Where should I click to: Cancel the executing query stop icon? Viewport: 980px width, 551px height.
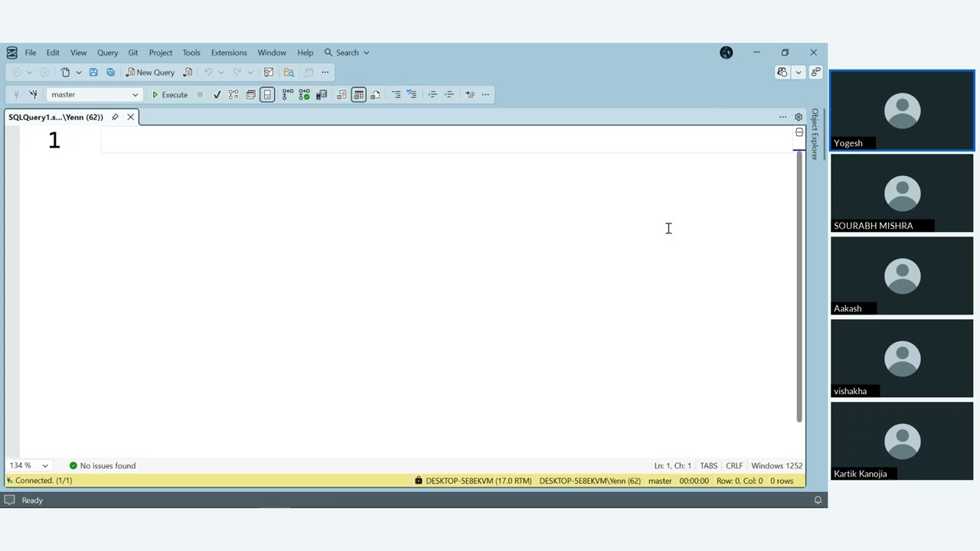(x=200, y=94)
